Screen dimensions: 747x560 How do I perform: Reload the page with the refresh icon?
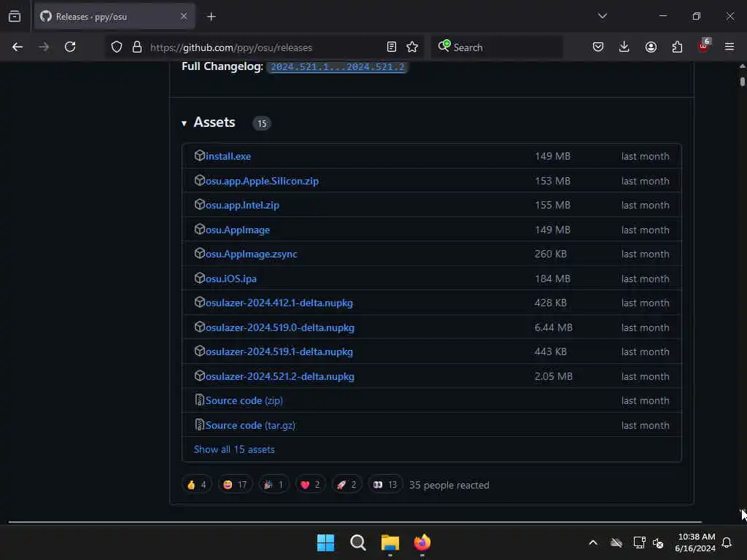pos(70,47)
